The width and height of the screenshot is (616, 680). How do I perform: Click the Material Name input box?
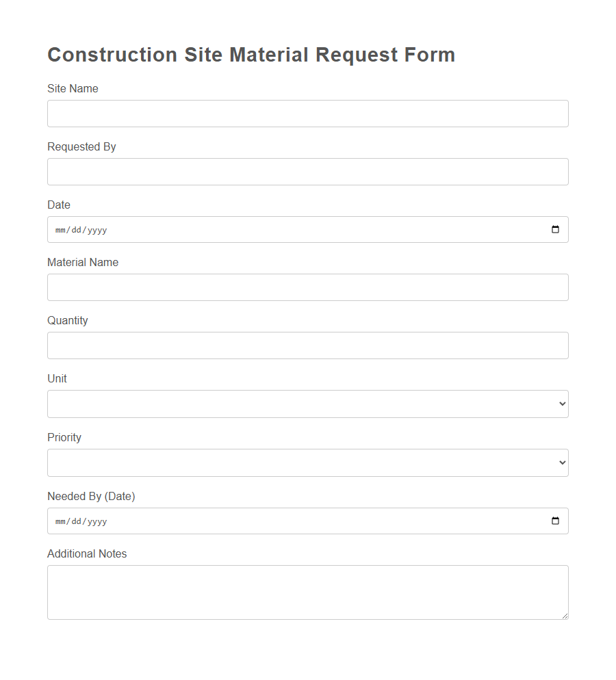point(308,287)
